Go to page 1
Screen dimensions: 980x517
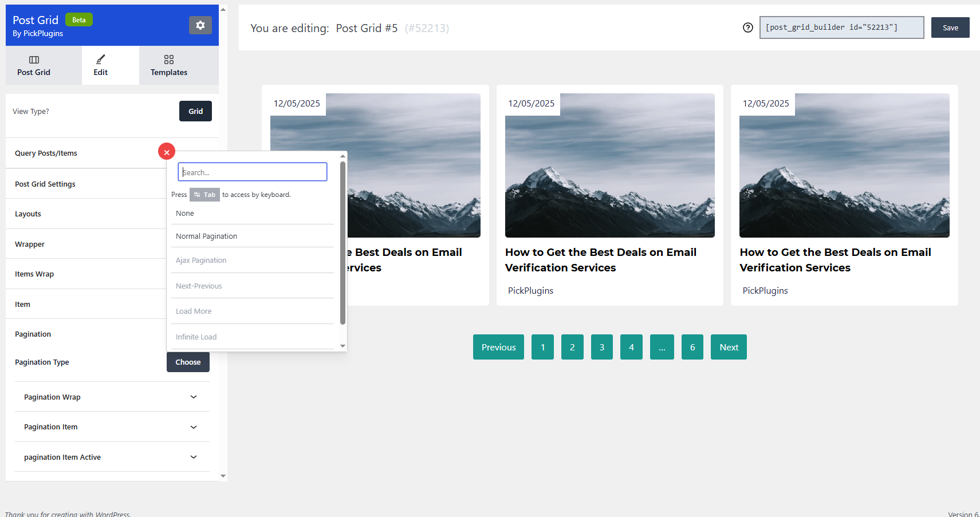pos(542,347)
